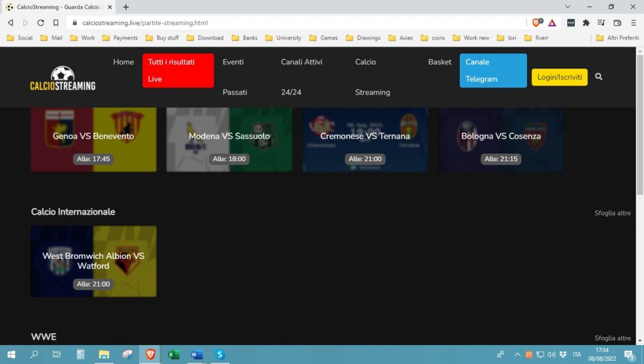Open the Eventi Passati menu item
The image size is (644, 364).
[235, 77]
